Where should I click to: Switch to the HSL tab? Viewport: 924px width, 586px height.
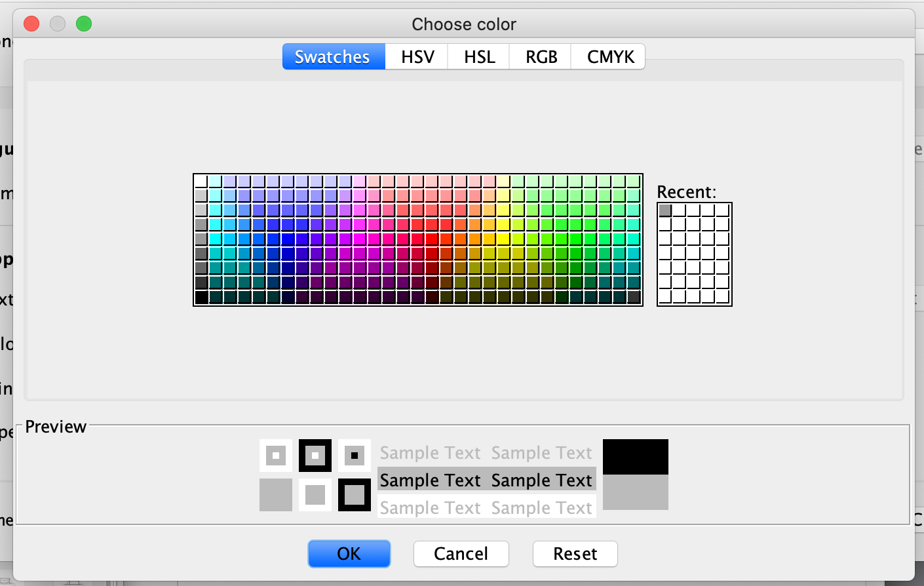pos(478,56)
